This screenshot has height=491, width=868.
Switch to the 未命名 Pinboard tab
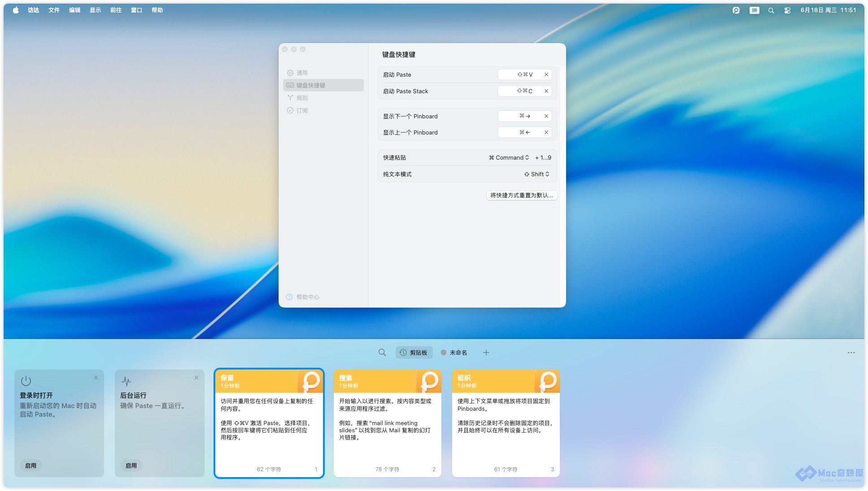(x=454, y=352)
